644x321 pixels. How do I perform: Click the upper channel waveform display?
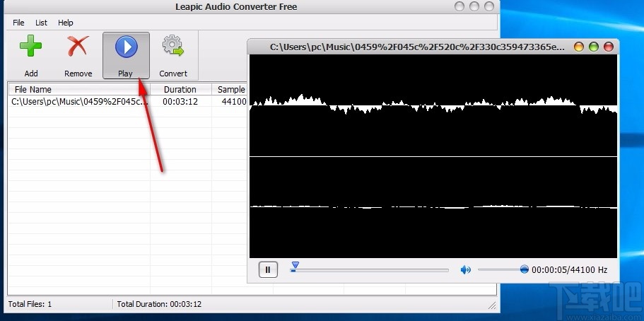(x=433, y=105)
